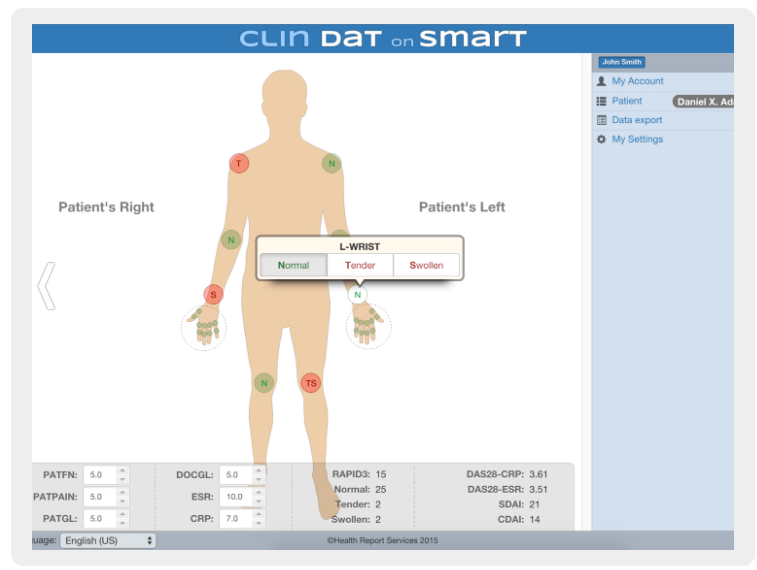The image size is (757, 570).
Task: Click into the CRP input field
Action: pyautogui.click(x=236, y=518)
